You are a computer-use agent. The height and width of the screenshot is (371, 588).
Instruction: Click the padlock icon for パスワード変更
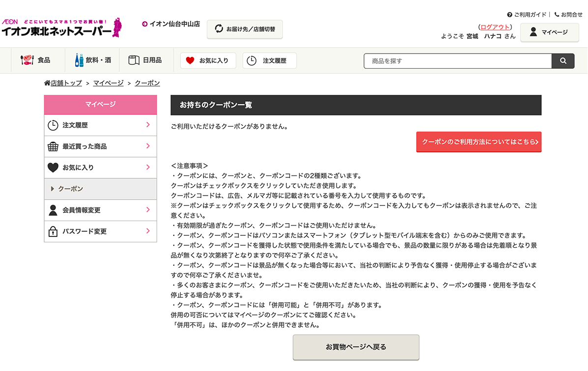[x=53, y=231]
